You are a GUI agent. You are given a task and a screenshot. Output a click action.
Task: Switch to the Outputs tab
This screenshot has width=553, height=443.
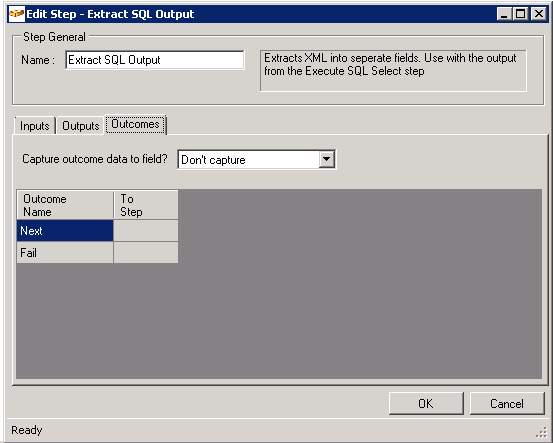pyautogui.click(x=80, y=126)
